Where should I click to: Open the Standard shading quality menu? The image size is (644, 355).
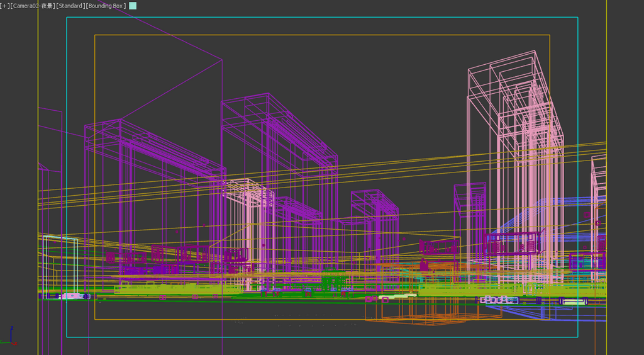click(70, 6)
